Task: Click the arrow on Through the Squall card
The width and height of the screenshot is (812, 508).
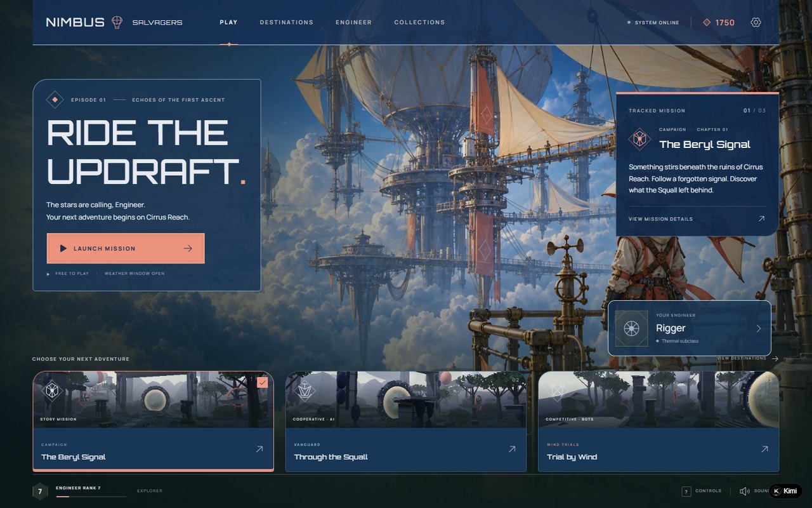Action: pyautogui.click(x=512, y=449)
